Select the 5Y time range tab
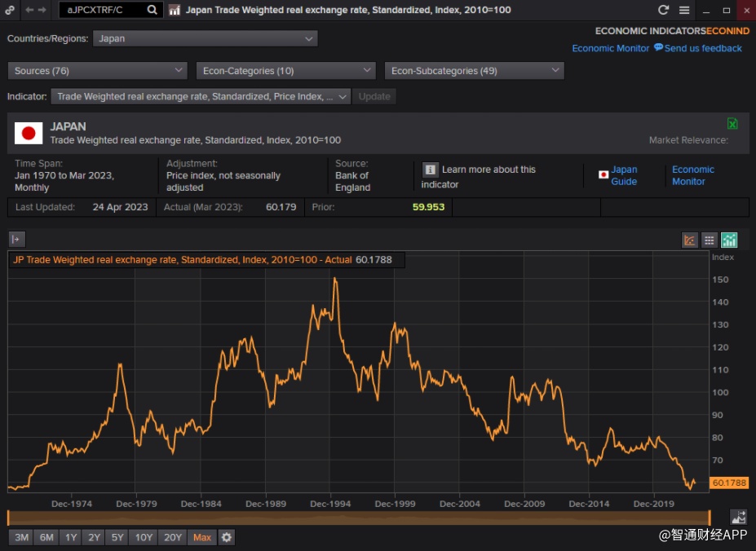 click(117, 537)
